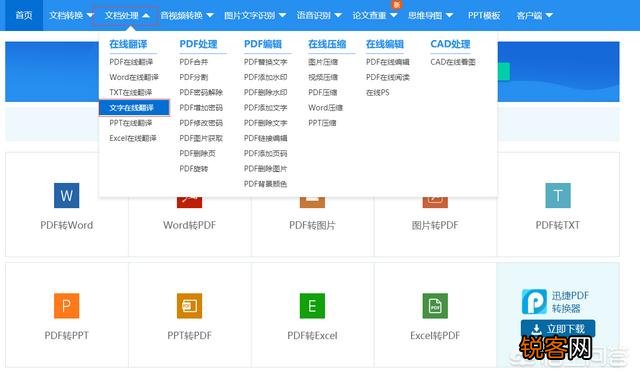Screen dimensions: 640x379
Task: Open PDF删除图片 under PDF编辑
Action: tap(266, 168)
